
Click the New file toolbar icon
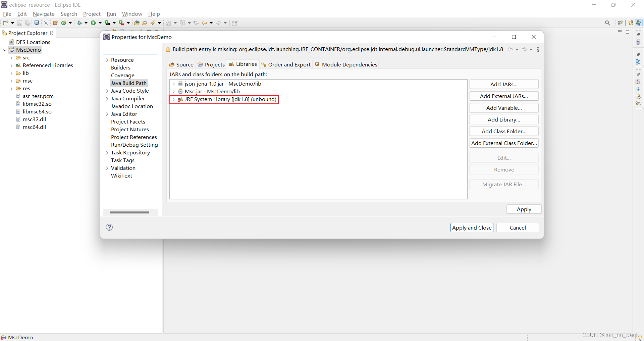[x=6, y=23]
